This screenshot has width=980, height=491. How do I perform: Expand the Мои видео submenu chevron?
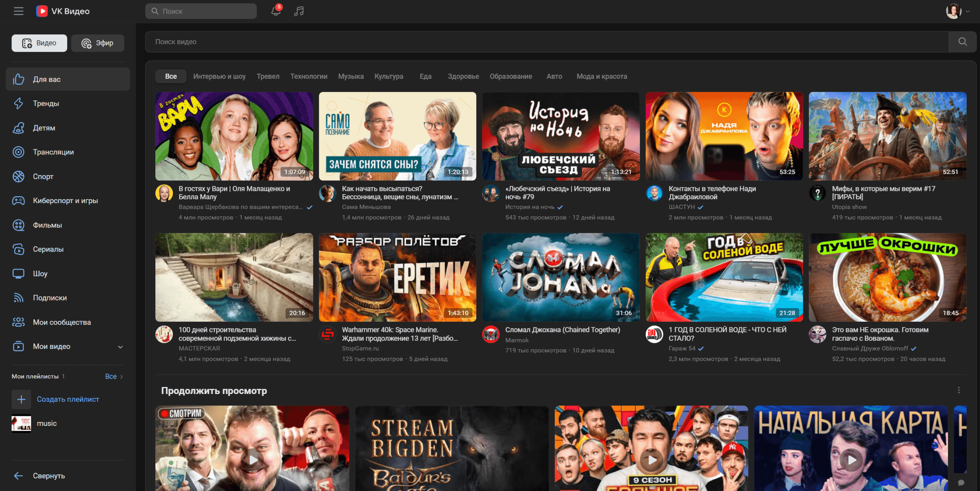pos(120,347)
